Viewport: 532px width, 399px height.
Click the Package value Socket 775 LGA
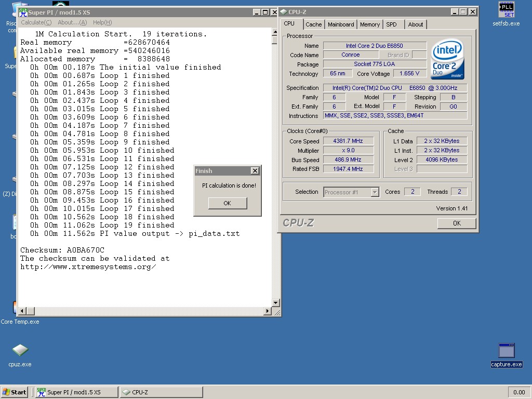375,64
